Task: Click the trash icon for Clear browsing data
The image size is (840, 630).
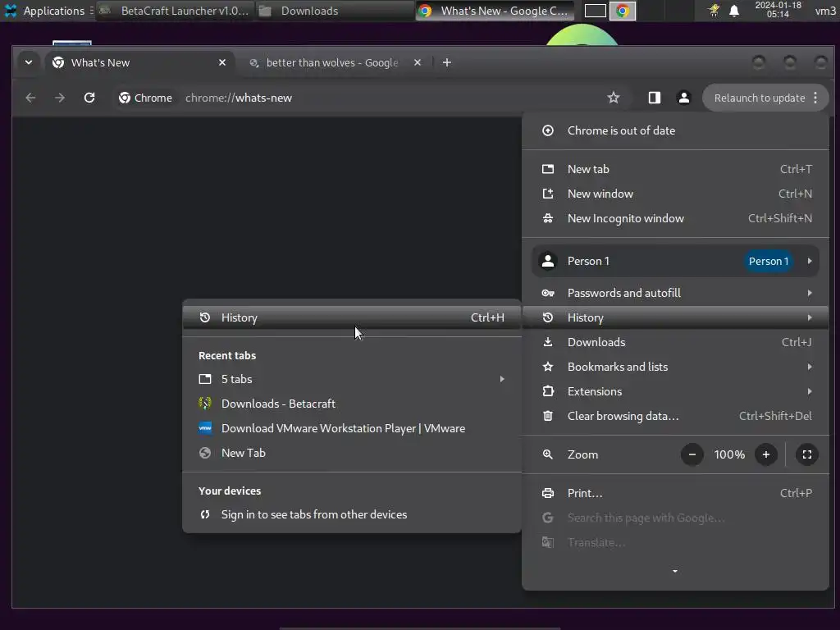Action: click(547, 416)
